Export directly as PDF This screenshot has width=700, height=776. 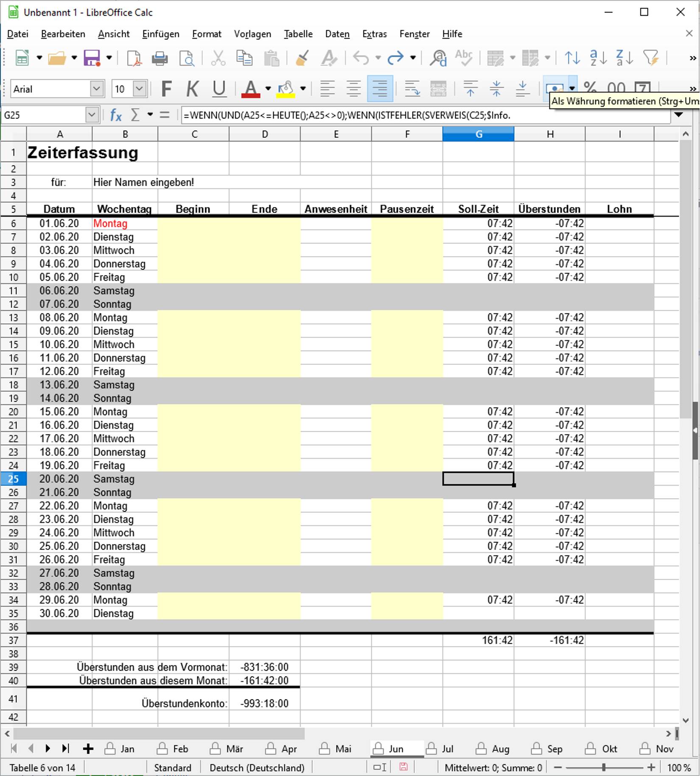point(134,58)
